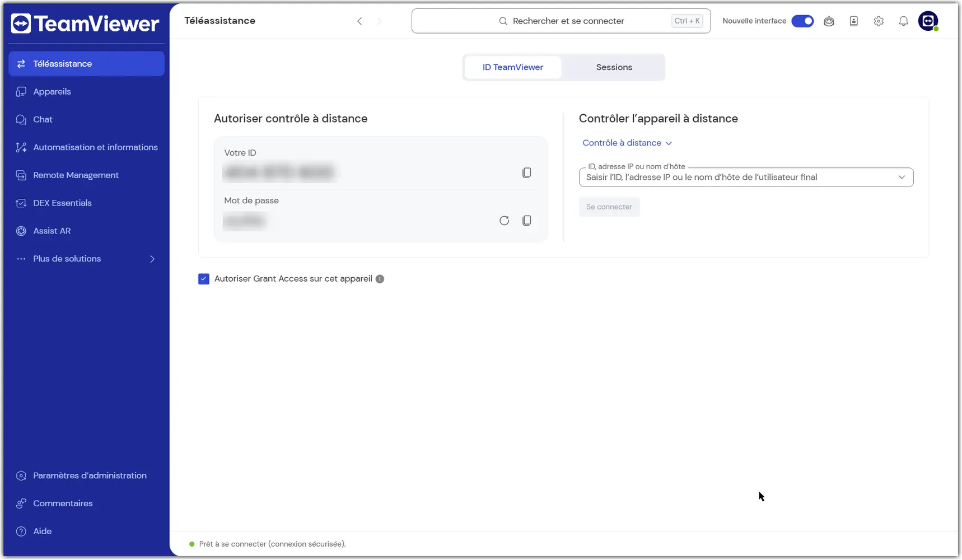962x560 pixels.
Task: Open the Chat section
Action: click(x=87, y=119)
